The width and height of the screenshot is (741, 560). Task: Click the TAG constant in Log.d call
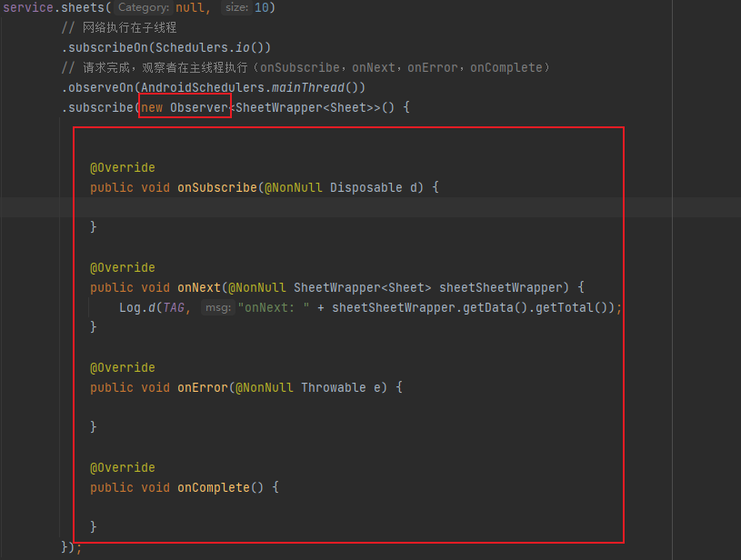173,307
